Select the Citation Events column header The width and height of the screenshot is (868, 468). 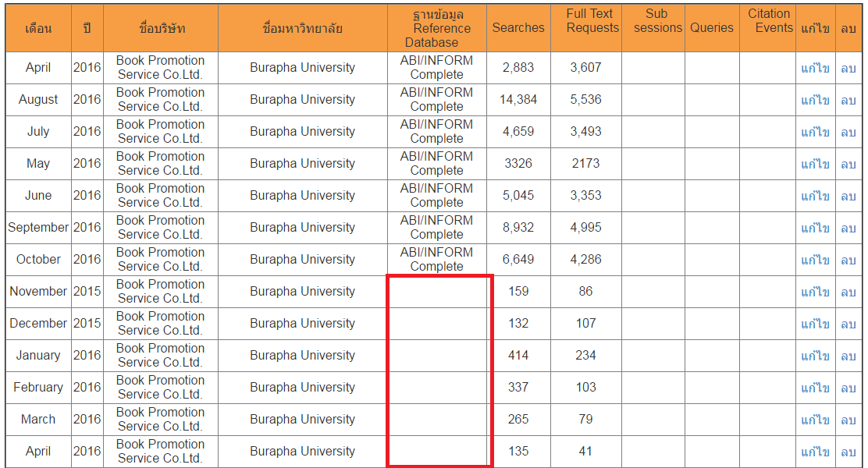coord(770,21)
